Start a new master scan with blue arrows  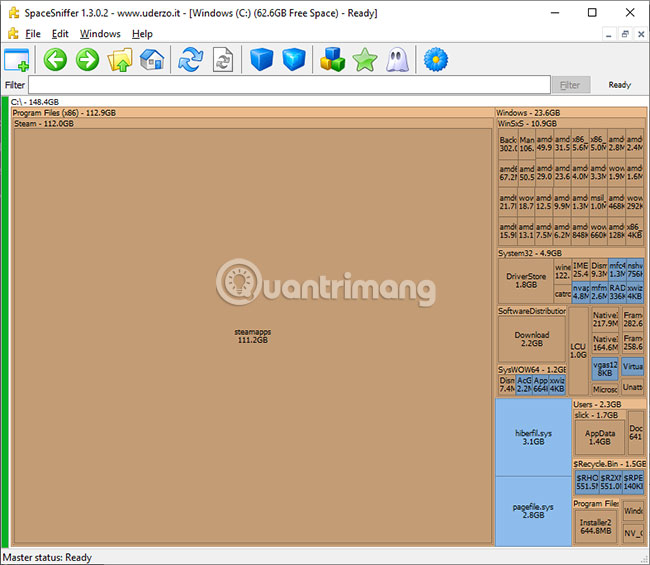click(190, 60)
